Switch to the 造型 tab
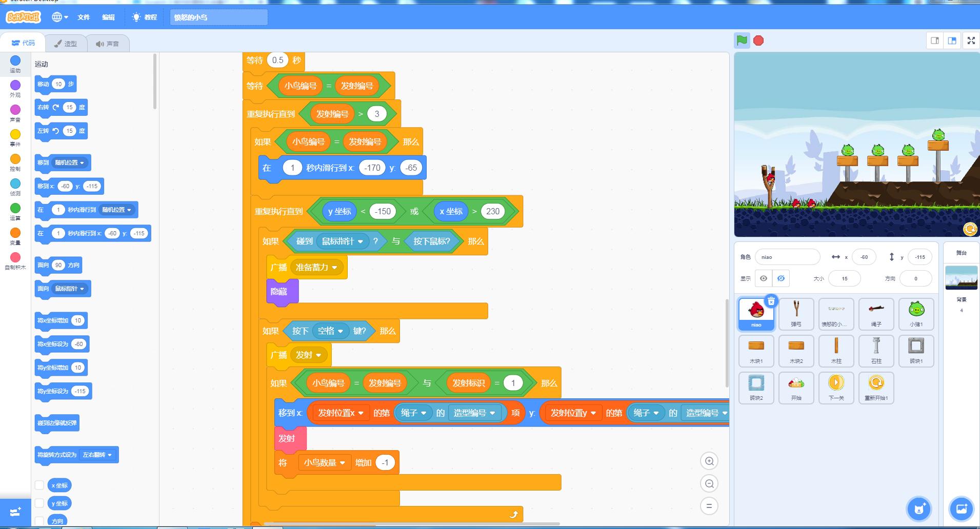Screen dimensions: 980x529 coord(66,44)
